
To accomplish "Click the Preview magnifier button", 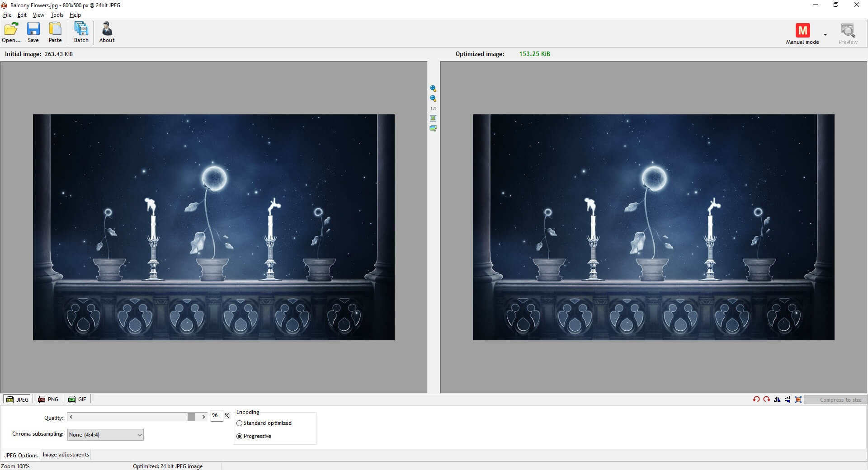I will (848, 34).
